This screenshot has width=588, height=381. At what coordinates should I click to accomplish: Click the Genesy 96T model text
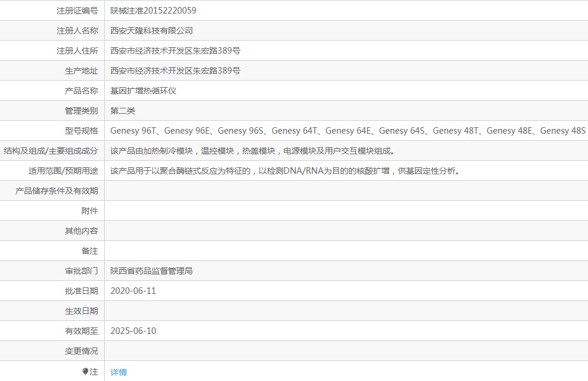tap(133, 131)
